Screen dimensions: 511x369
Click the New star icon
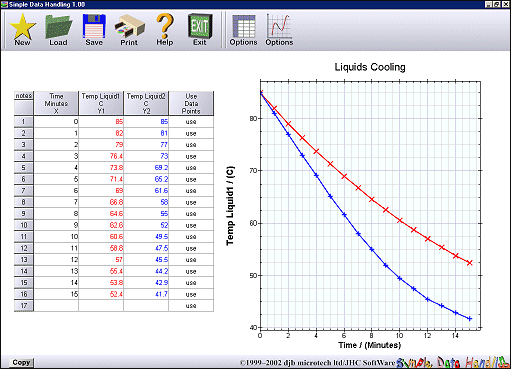pos(22,30)
